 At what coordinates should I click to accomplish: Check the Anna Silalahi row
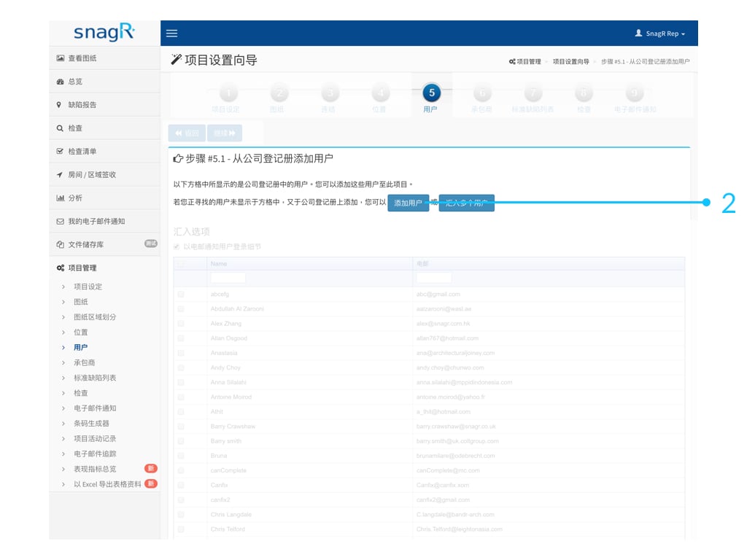pos(181,382)
